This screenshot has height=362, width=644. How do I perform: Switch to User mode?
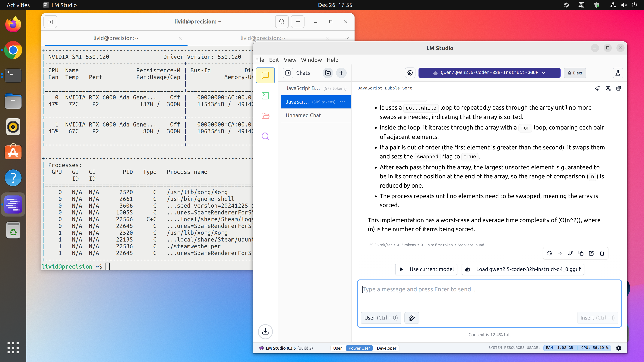337,348
